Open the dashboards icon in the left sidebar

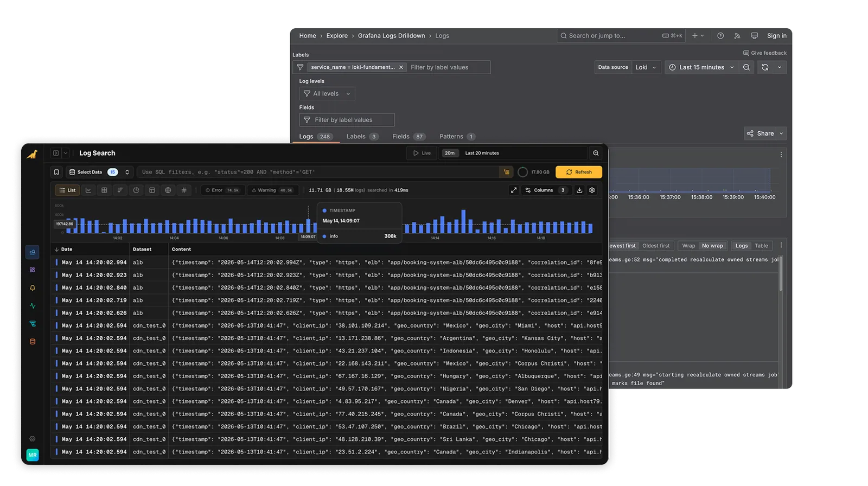(x=33, y=270)
